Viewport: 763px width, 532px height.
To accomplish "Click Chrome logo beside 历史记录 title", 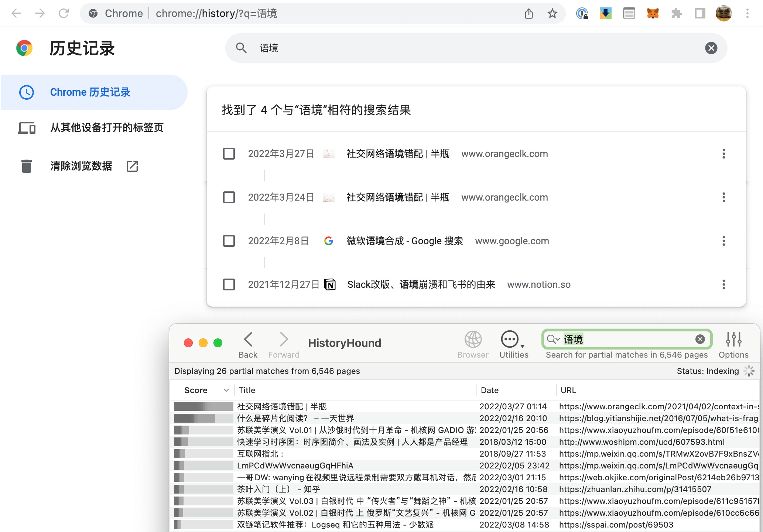I will tap(24, 48).
